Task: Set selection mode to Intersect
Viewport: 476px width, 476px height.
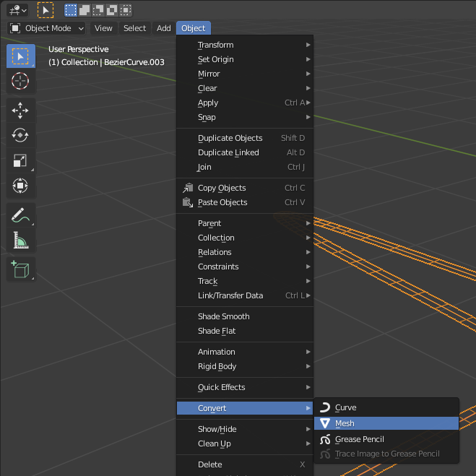Action: point(126,10)
